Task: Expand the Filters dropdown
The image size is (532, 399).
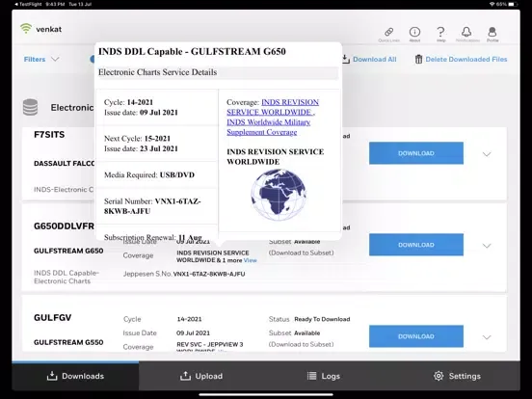Action: pyautogui.click(x=41, y=59)
